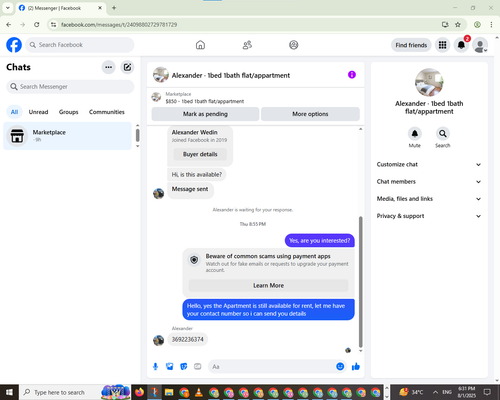Screen dimensions: 500x400
Task: Open Buyer details for Alexander Wedin
Action: click(200, 154)
